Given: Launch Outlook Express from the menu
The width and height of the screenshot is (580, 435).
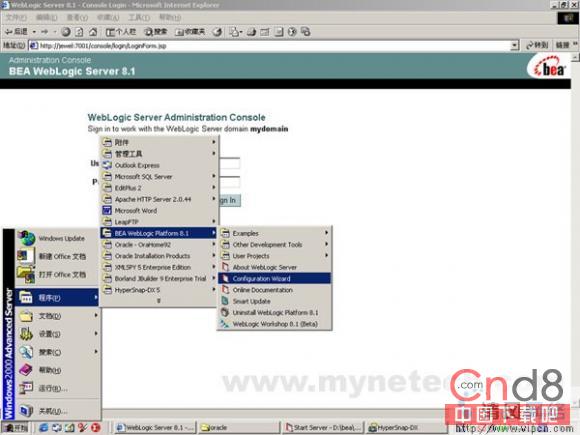Looking at the screenshot, I should pos(159,165).
